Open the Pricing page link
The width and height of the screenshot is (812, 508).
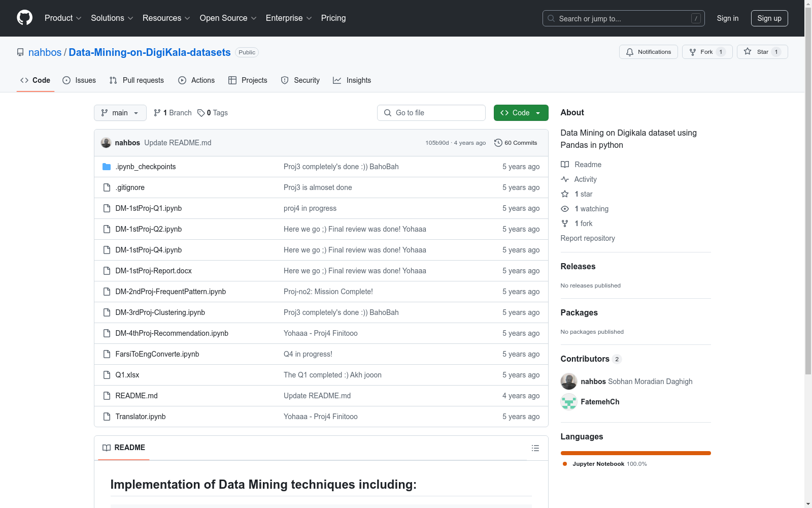point(333,18)
